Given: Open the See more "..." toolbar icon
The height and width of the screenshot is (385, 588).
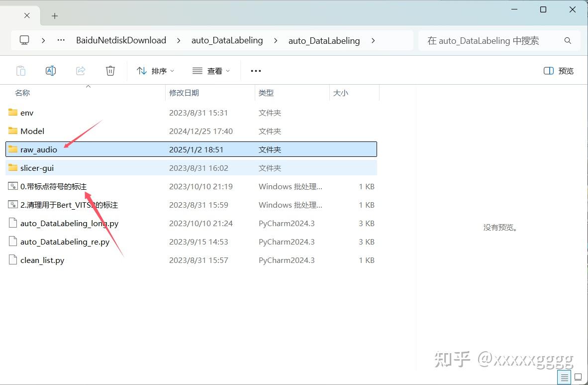Looking at the screenshot, I should (256, 70).
